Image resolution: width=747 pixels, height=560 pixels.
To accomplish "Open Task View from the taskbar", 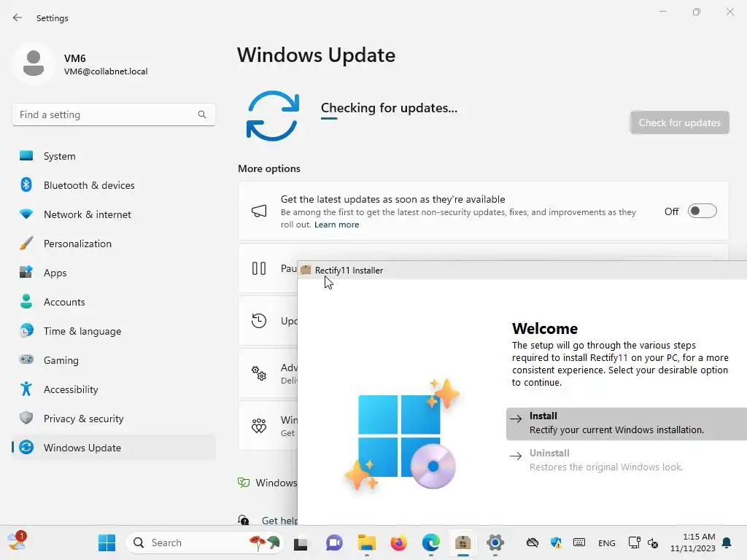I will (301, 542).
